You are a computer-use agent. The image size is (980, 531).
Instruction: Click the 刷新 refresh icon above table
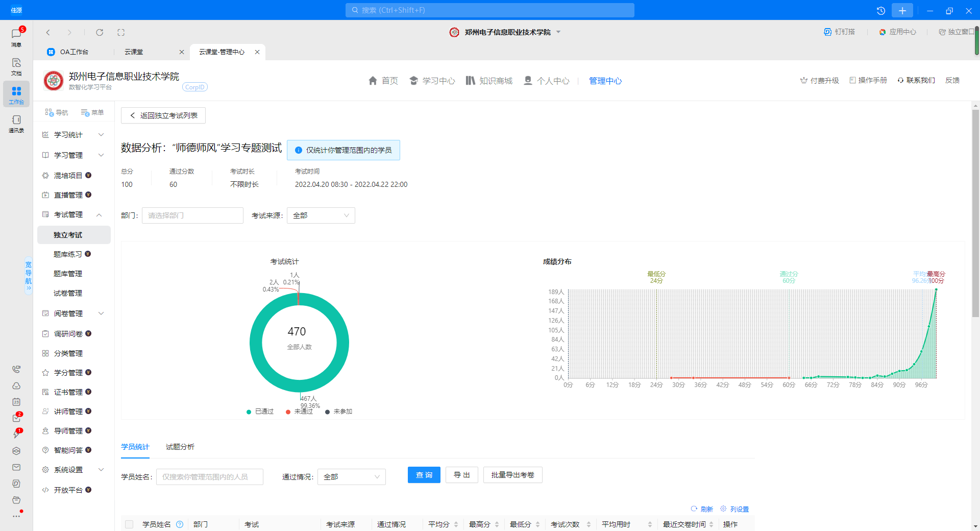click(702, 509)
